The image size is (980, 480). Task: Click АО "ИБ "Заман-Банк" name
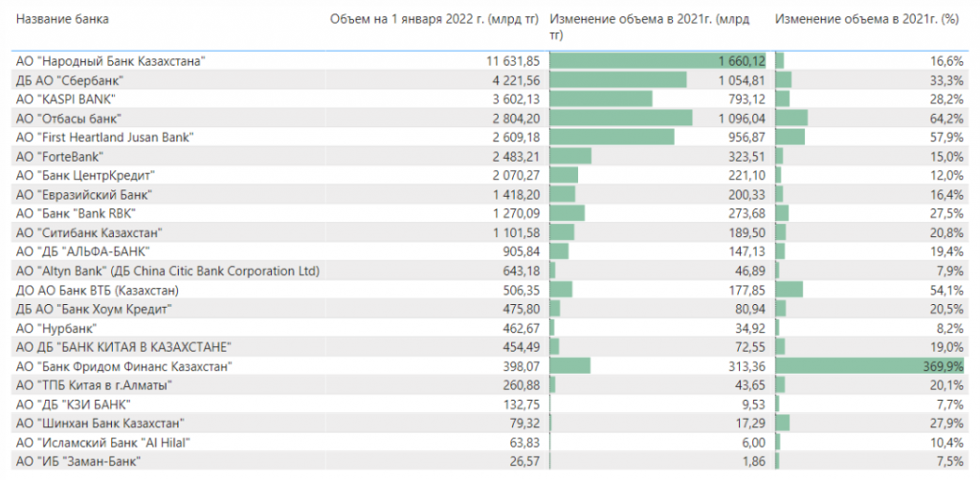pos(78,462)
